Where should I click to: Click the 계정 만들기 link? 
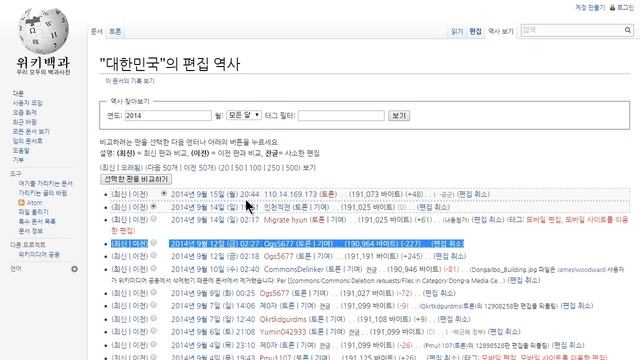[590, 8]
